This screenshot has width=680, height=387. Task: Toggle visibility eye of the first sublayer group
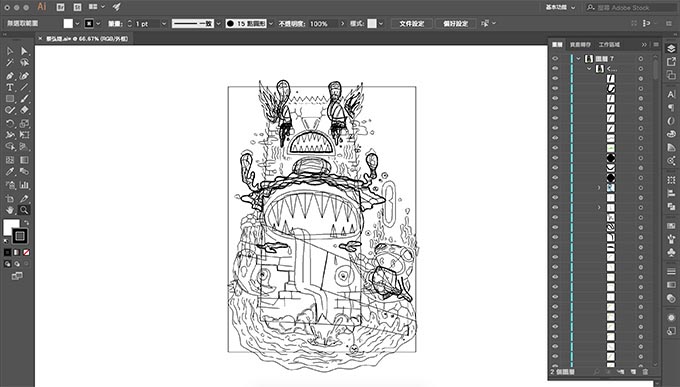pyautogui.click(x=555, y=68)
